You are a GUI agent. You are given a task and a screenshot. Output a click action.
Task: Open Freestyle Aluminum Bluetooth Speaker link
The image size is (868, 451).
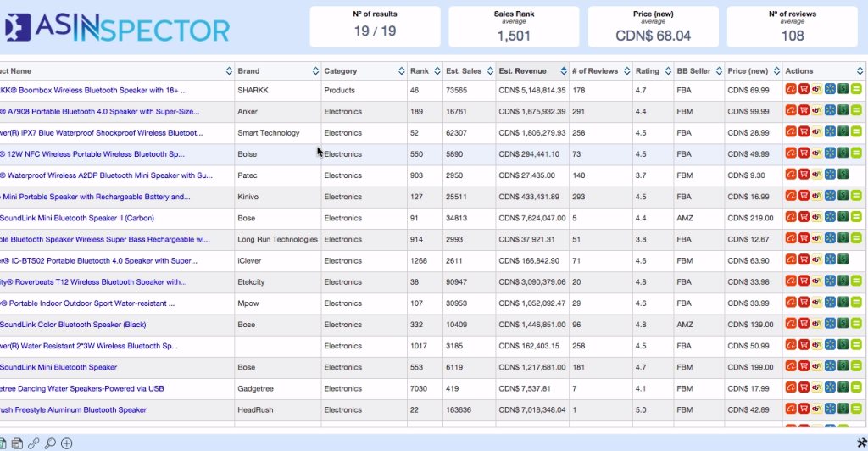pyautogui.click(x=73, y=409)
